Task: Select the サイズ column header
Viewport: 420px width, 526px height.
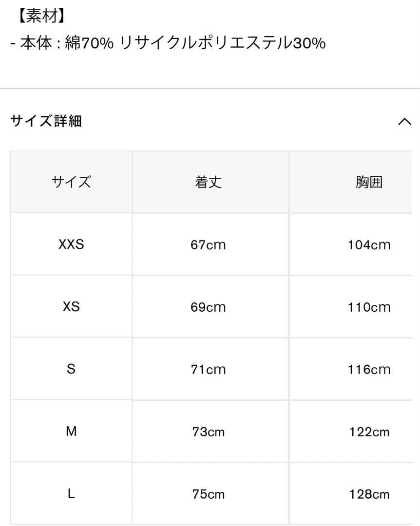Action: 71,182
